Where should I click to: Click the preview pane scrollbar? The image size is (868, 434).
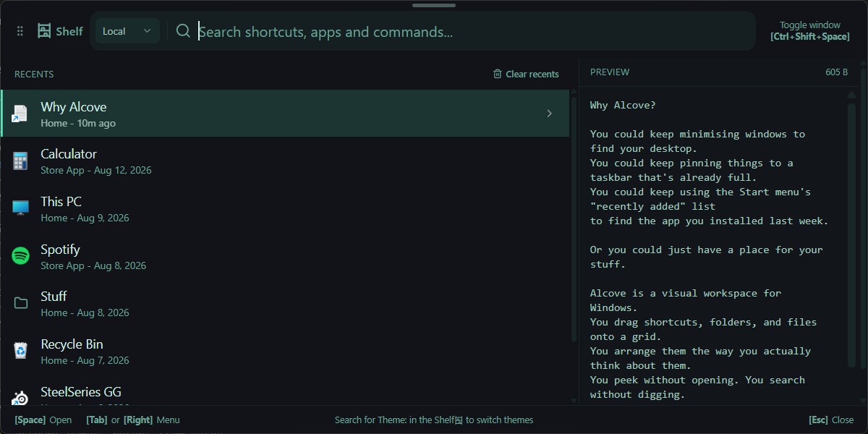pos(852,235)
